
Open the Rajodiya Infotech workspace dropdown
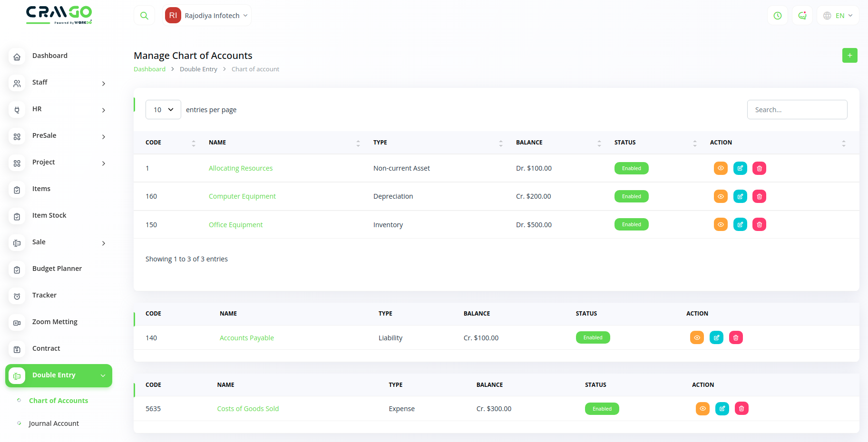[x=207, y=16]
